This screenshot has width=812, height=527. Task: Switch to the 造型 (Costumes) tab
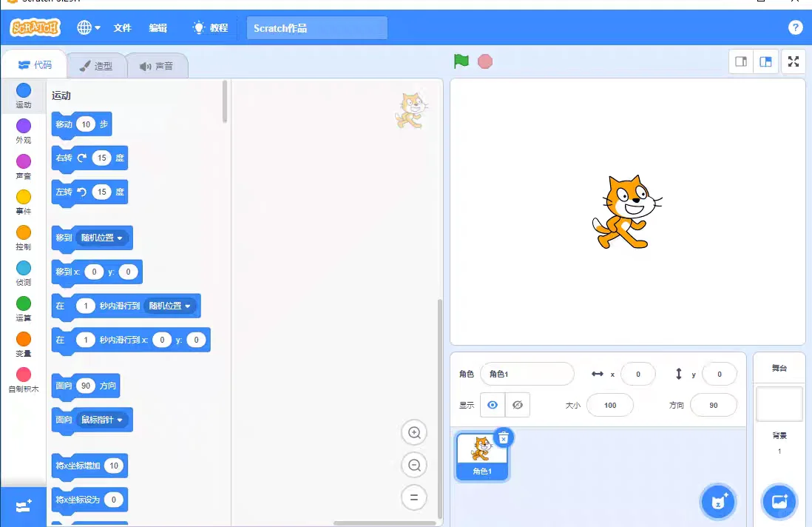pos(96,65)
